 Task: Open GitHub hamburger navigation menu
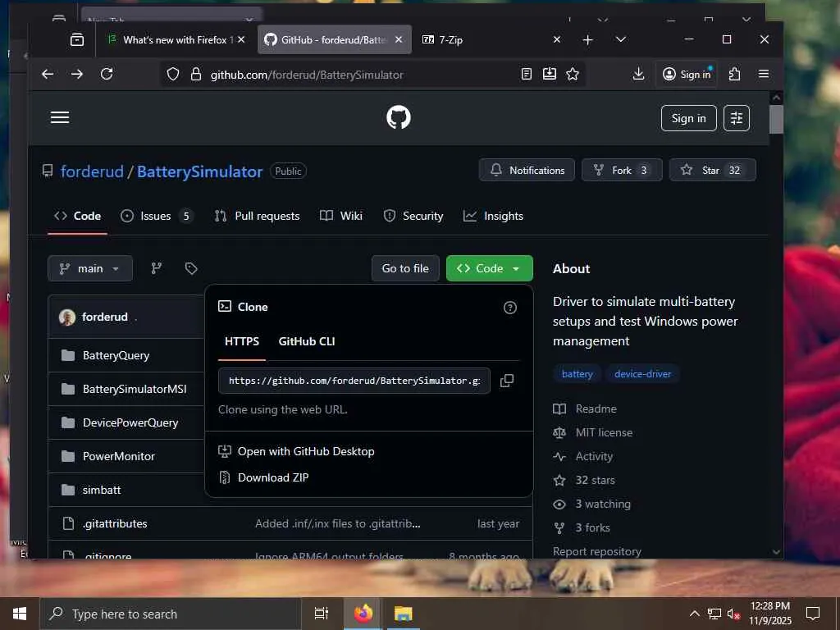[x=60, y=117]
